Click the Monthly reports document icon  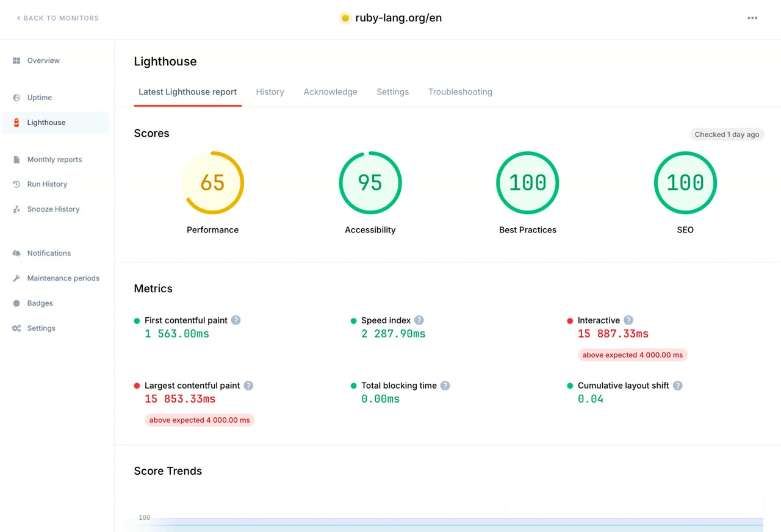pyautogui.click(x=16, y=159)
